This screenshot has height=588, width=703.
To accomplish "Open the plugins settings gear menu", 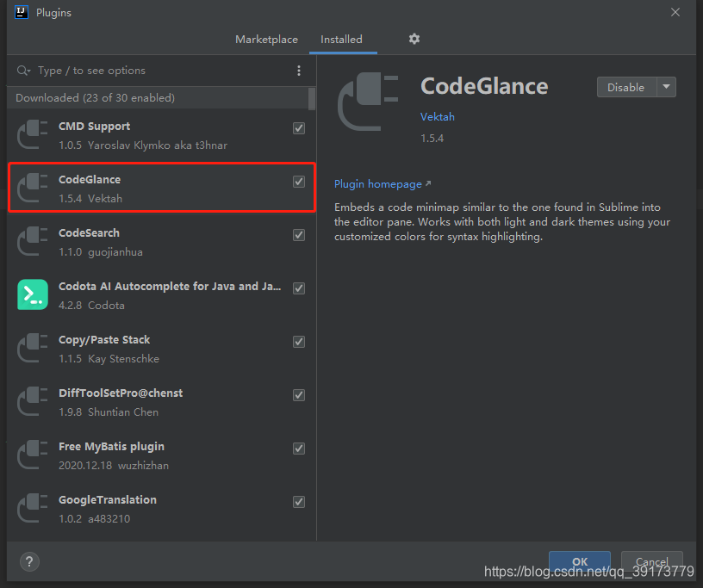I will pyautogui.click(x=414, y=39).
